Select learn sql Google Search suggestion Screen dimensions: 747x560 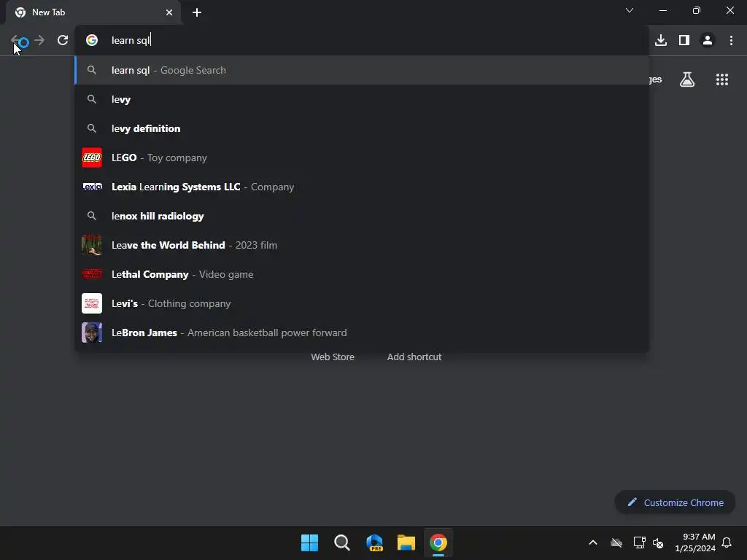coord(362,70)
